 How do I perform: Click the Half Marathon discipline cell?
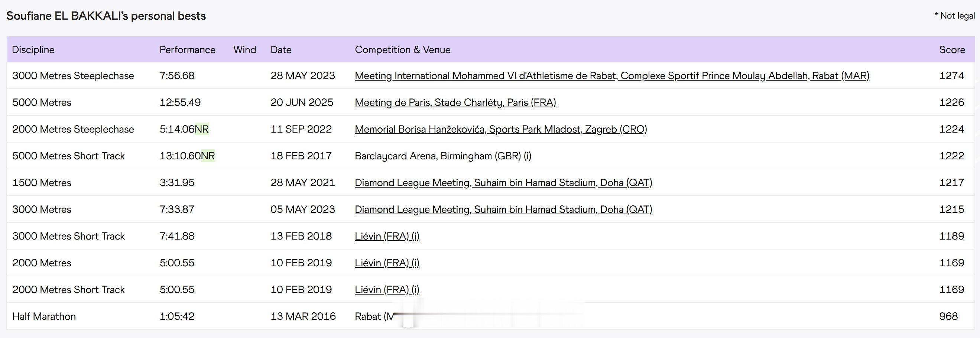(x=44, y=316)
